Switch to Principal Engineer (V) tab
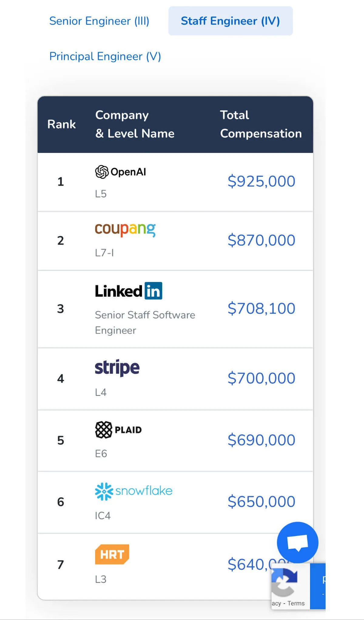 click(x=105, y=56)
